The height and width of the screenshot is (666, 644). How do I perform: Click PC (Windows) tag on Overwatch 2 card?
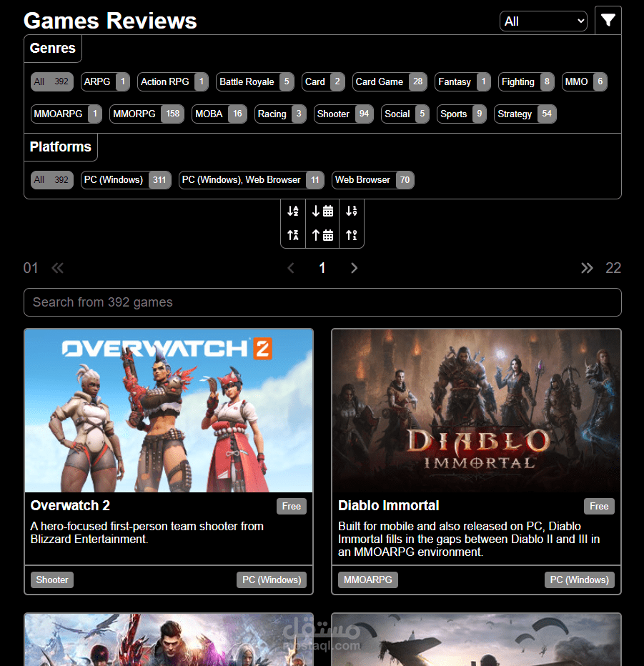[272, 580]
